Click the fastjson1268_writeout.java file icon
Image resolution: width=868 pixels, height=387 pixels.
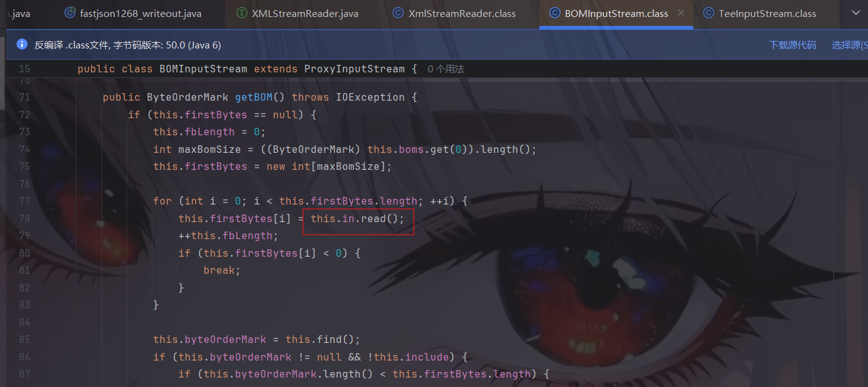tap(70, 13)
